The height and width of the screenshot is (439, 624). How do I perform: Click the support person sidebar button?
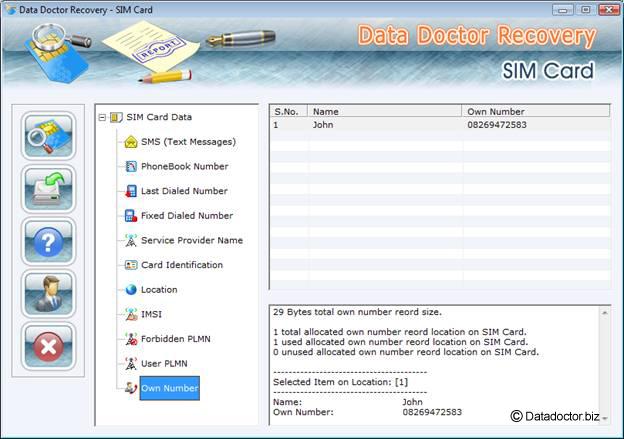click(x=48, y=294)
